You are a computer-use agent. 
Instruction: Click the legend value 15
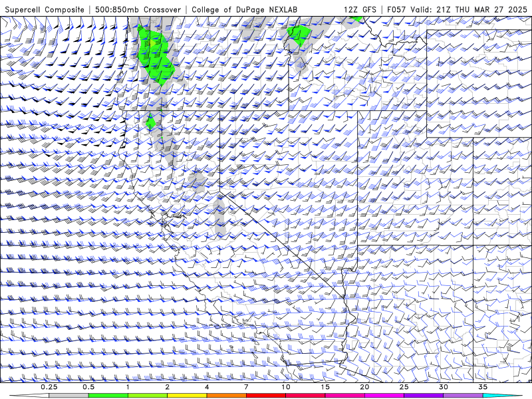pyautogui.click(x=325, y=387)
